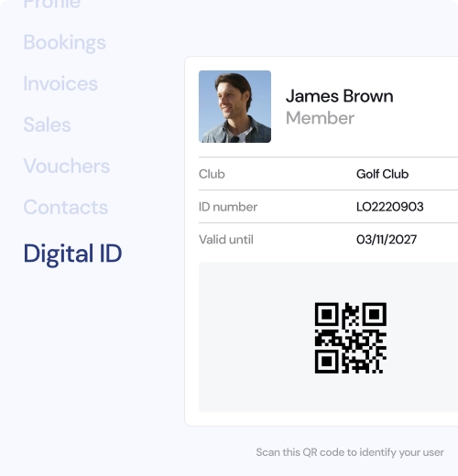Screen dimensions: 458x476
Task: Go to Bookings section
Action: tap(65, 43)
